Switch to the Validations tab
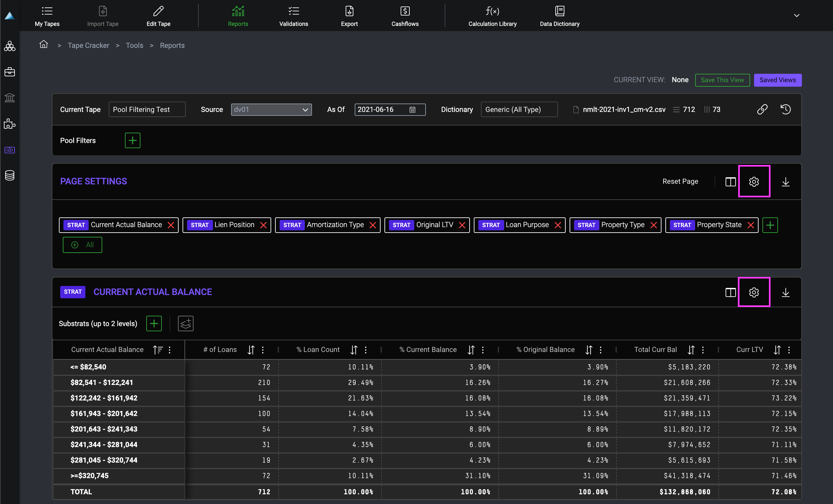 pos(294,16)
